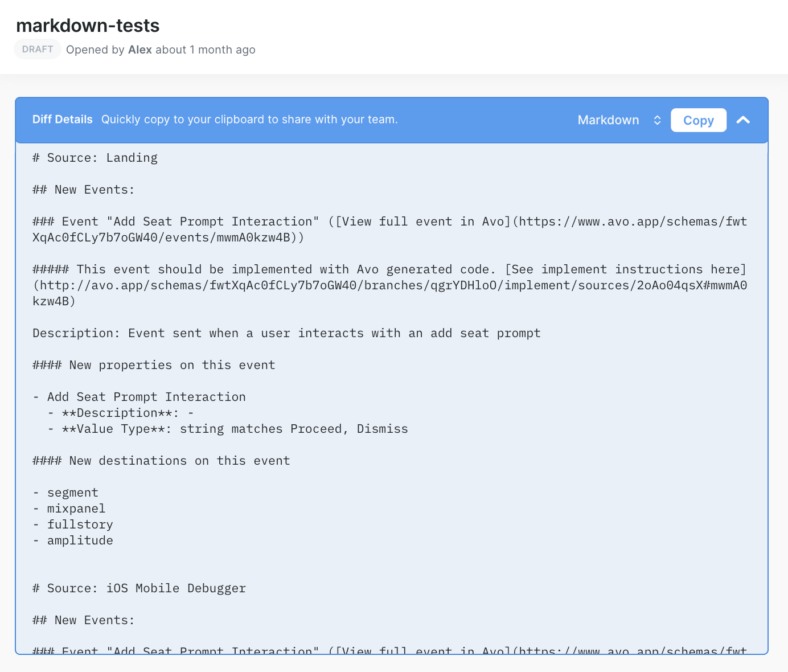
Task: Click the Copy button
Action: [x=698, y=120]
